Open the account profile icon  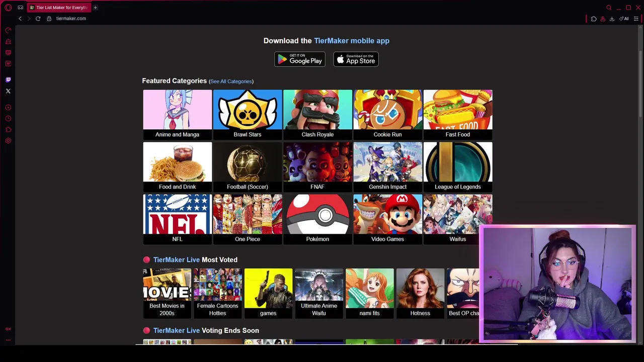click(603, 19)
